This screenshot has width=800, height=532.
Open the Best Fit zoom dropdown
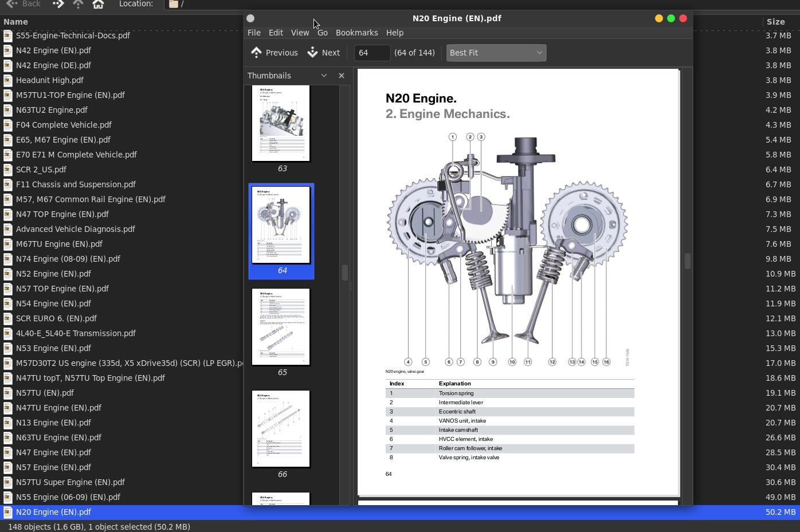pos(496,53)
